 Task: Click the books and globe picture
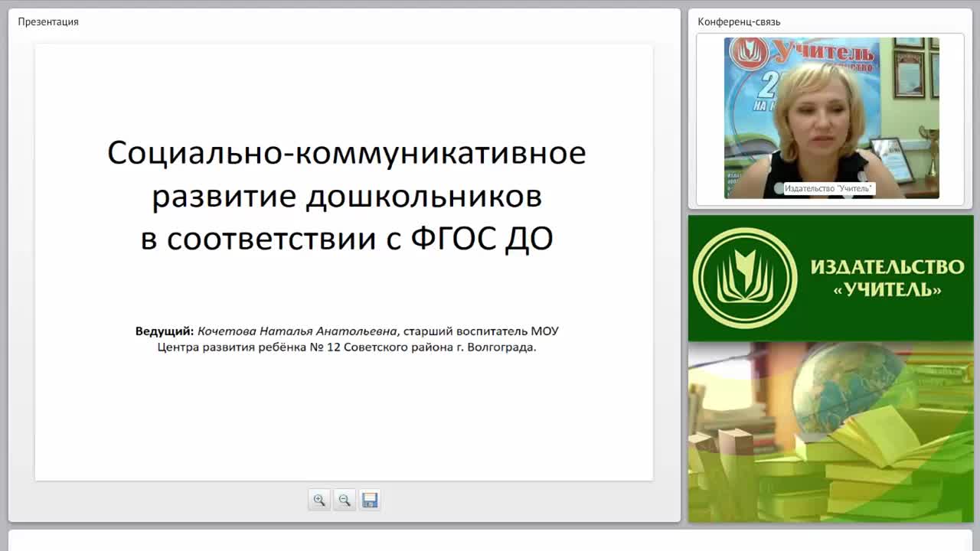coord(831,432)
